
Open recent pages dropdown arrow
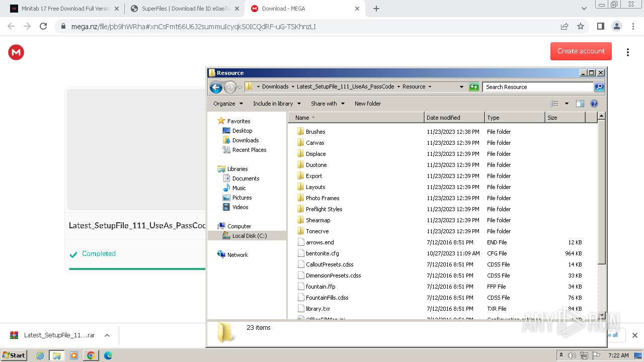click(240, 87)
